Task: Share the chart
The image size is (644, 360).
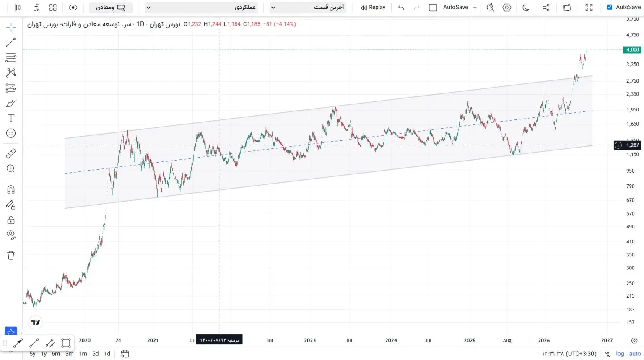Action: tap(546, 8)
